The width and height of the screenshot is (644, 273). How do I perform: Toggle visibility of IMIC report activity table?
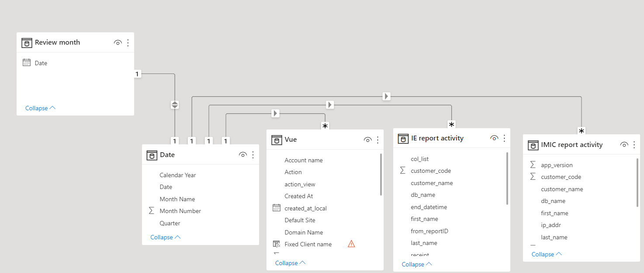pos(624,145)
